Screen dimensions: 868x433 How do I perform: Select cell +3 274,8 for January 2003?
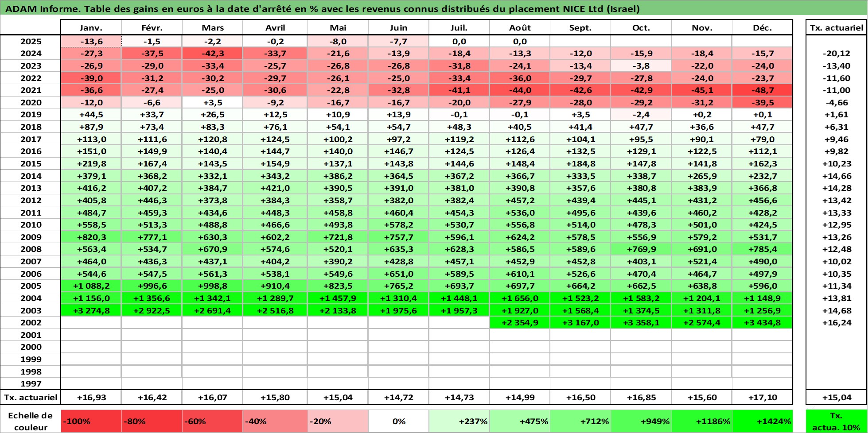tap(91, 310)
